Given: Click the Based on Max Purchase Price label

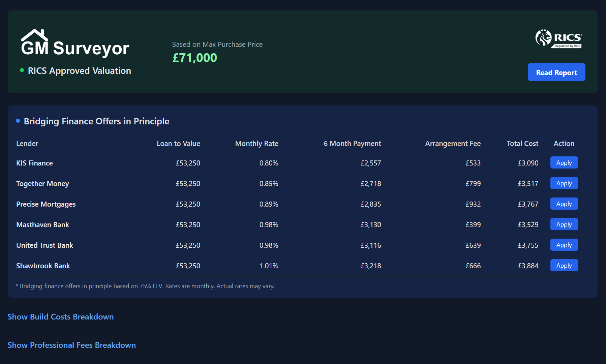Looking at the screenshot, I should coord(217,44).
